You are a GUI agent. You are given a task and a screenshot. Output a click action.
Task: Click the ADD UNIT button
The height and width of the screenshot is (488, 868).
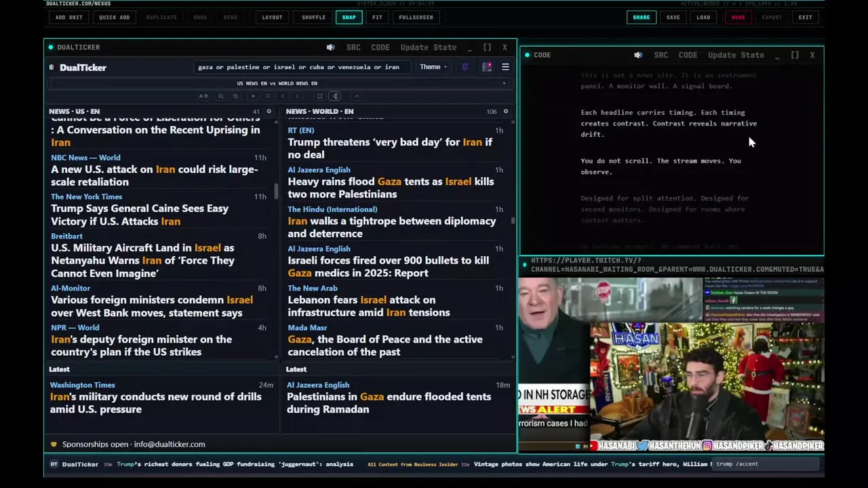coord(69,18)
